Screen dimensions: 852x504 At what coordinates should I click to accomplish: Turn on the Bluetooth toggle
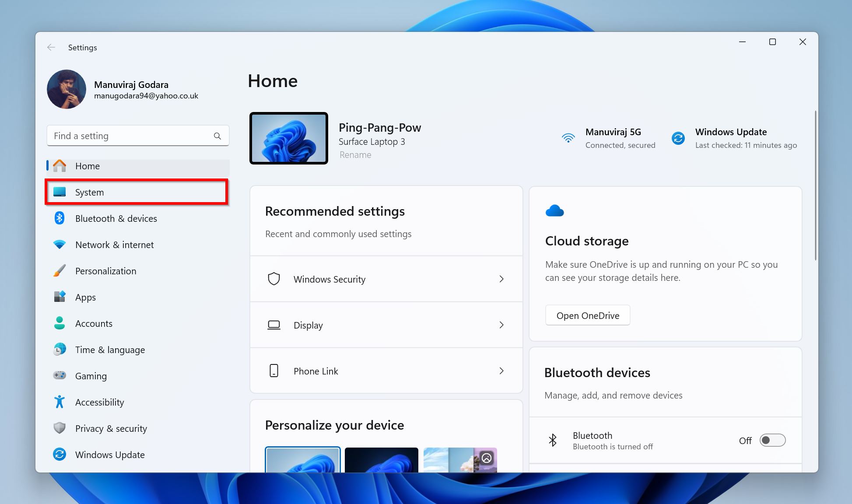(772, 440)
